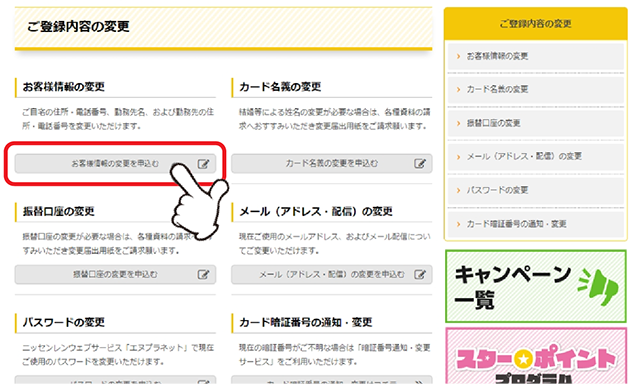Open sidebar link お客様情報の変更
This screenshot has height=384, width=639.
[x=536, y=56]
